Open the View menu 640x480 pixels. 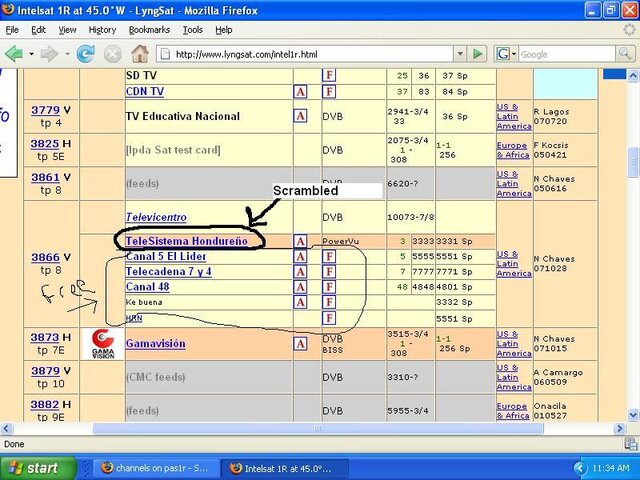coord(67,30)
